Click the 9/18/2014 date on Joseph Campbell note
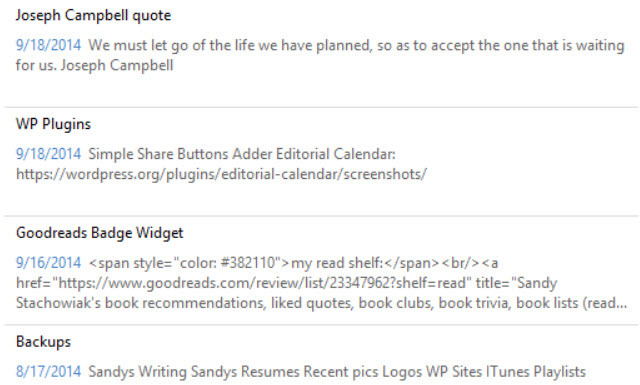 click(x=49, y=45)
